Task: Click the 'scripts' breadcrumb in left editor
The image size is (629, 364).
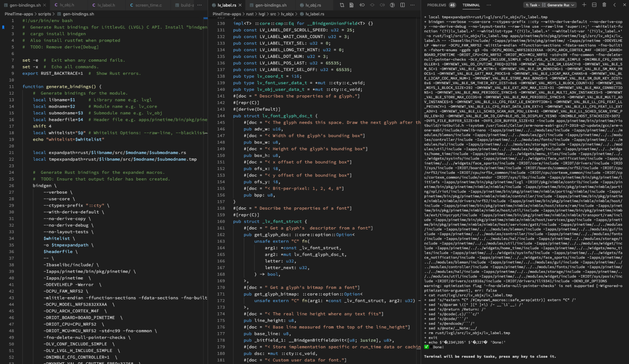Action: [x=45, y=14]
